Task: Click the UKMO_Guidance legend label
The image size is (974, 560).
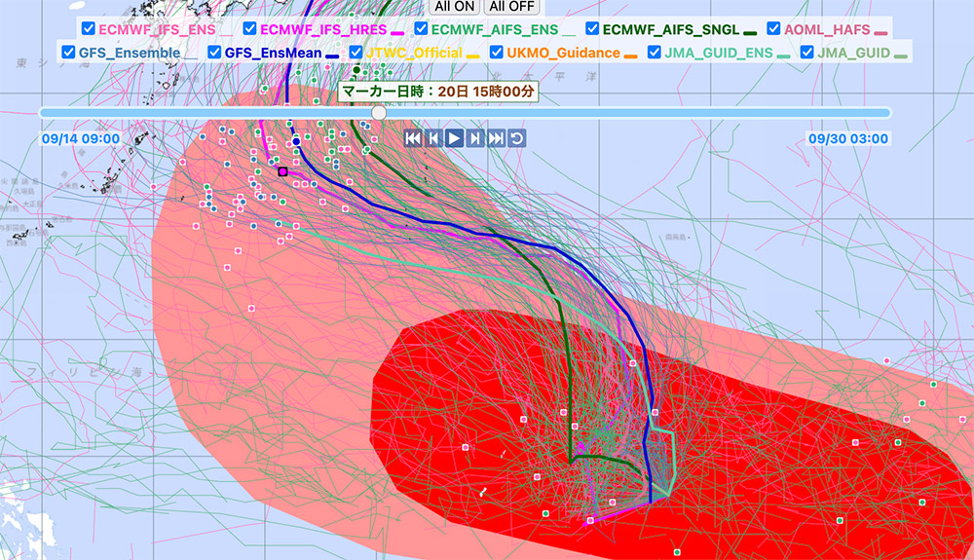Action: tap(563, 53)
